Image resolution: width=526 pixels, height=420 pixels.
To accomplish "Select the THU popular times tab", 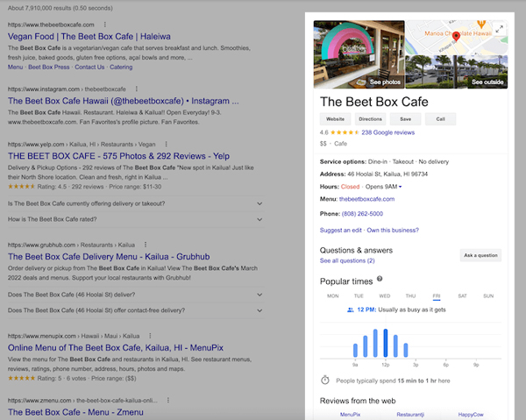I will click(x=410, y=295).
